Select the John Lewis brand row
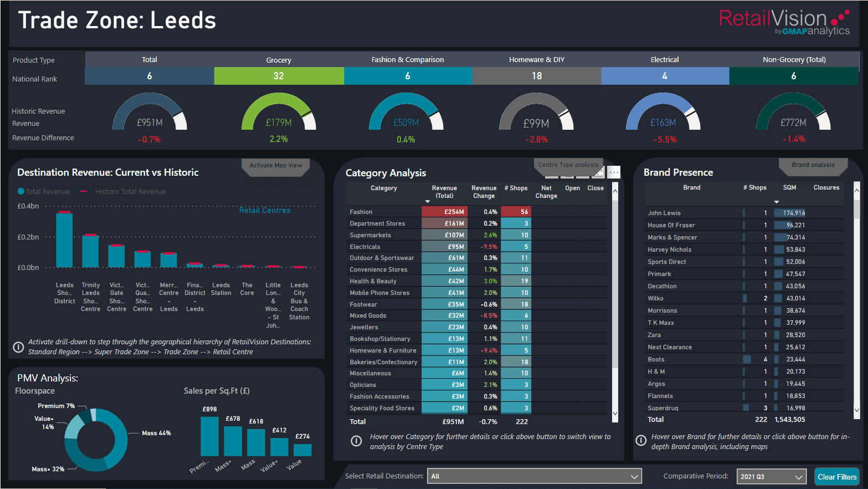The height and width of the screenshot is (489, 868). (x=744, y=213)
